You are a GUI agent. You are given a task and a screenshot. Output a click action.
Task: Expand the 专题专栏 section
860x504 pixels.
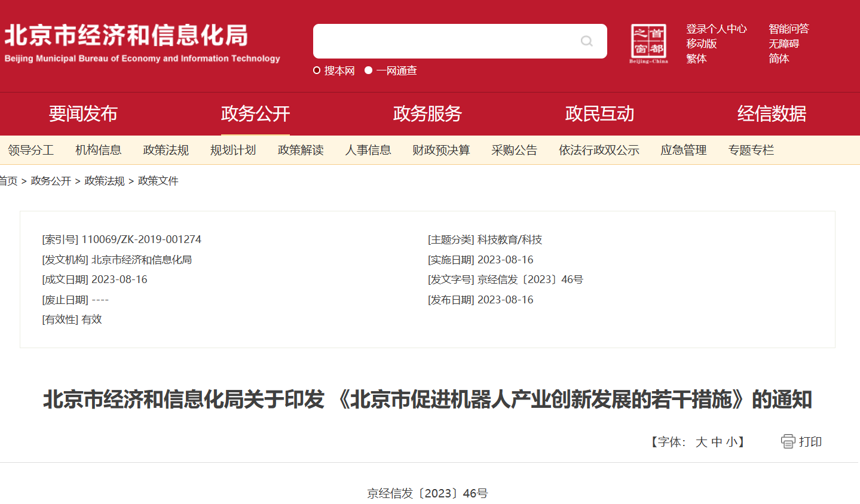pos(751,150)
